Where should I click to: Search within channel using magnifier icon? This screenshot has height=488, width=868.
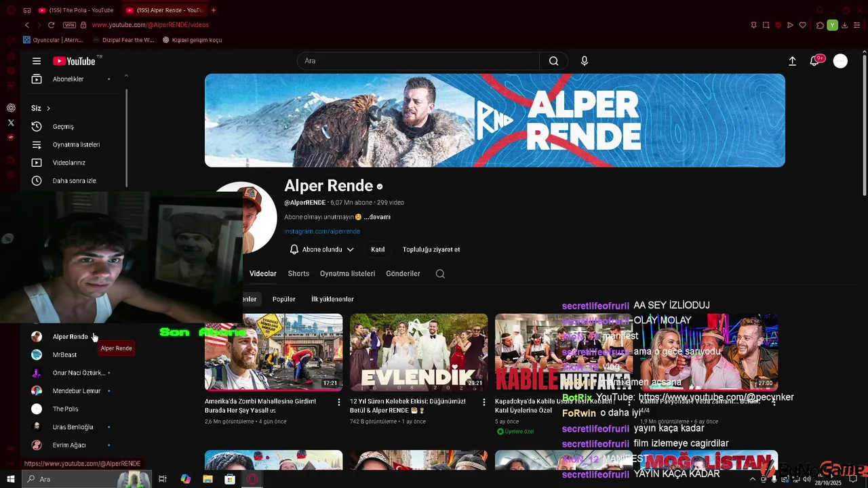tap(440, 274)
